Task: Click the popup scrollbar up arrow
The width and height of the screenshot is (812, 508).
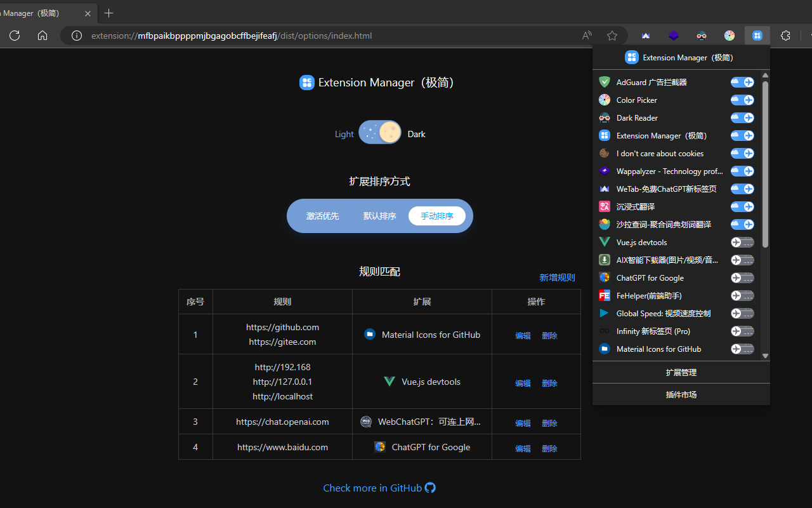Action: pos(765,76)
